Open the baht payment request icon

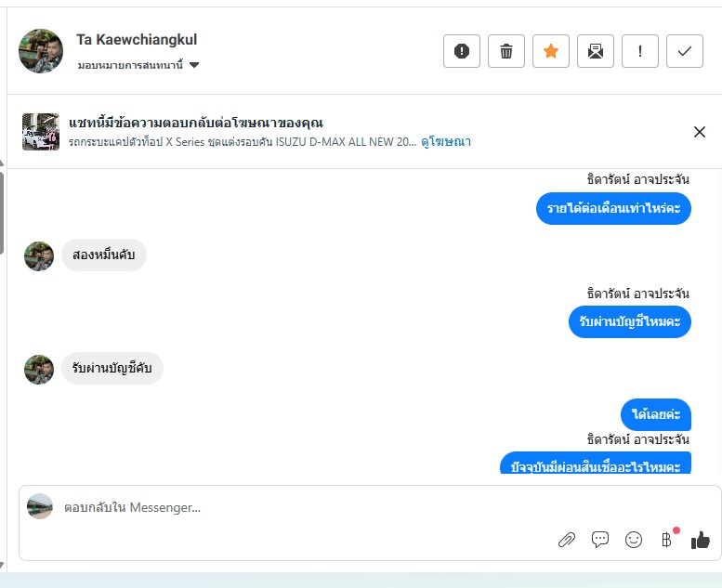(x=667, y=539)
